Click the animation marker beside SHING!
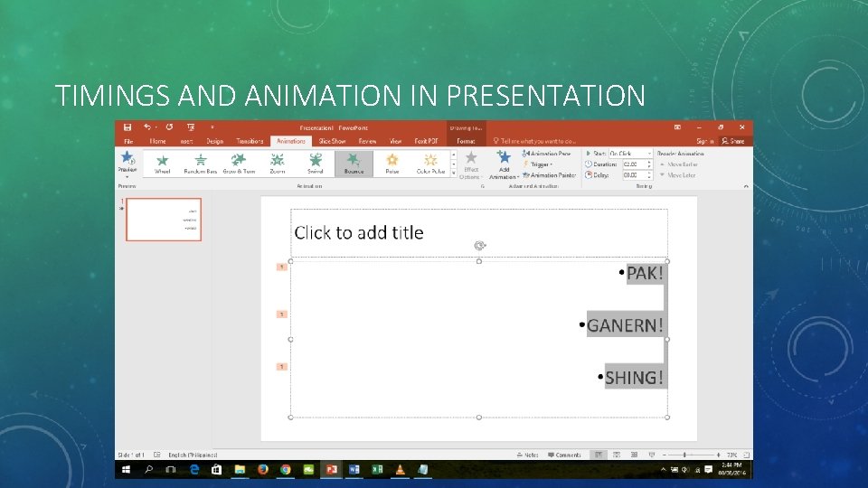868x488 pixels. click(282, 367)
